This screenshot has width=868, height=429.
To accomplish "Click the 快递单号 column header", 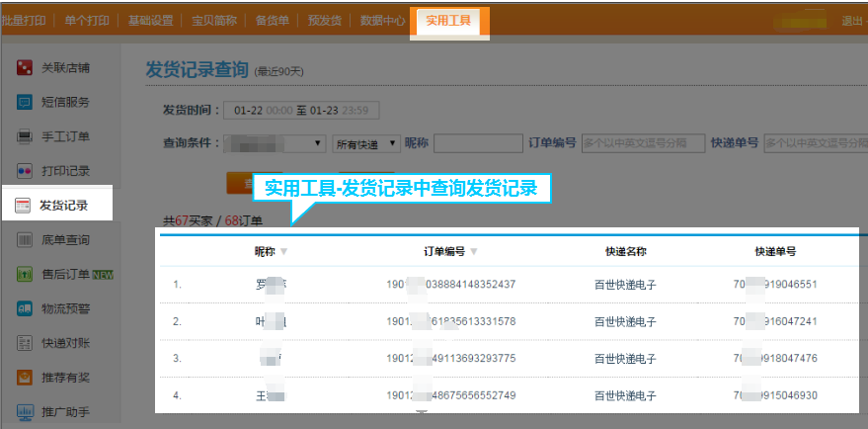I will [775, 252].
